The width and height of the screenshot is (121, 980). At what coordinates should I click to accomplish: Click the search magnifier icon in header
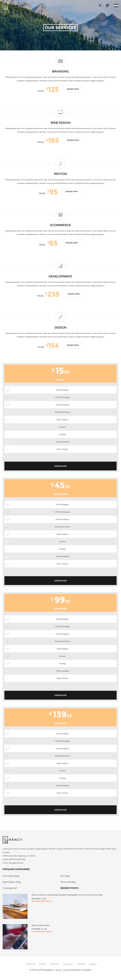pyautogui.click(x=100, y=6)
